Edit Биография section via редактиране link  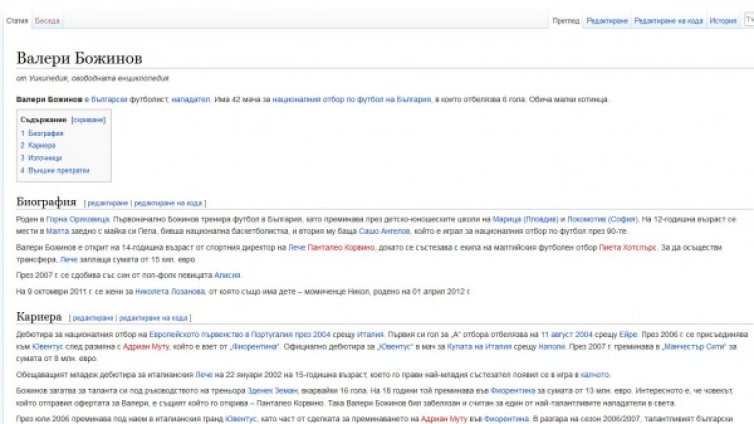pyautogui.click(x=108, y=203)
